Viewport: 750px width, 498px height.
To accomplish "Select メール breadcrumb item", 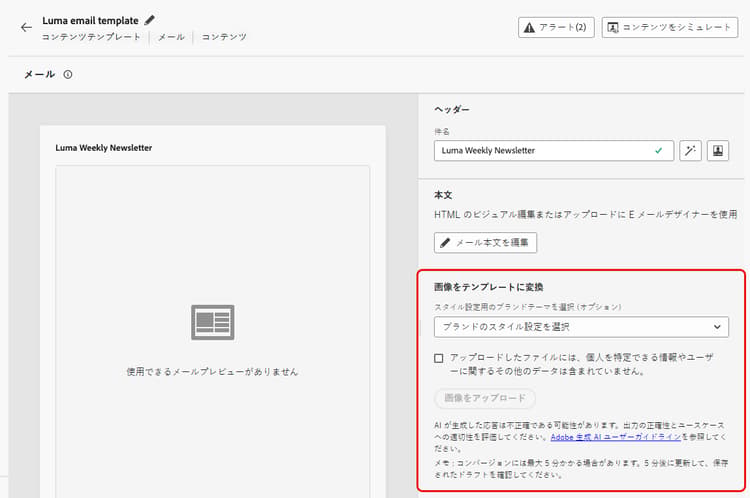I will coord(171,37).
